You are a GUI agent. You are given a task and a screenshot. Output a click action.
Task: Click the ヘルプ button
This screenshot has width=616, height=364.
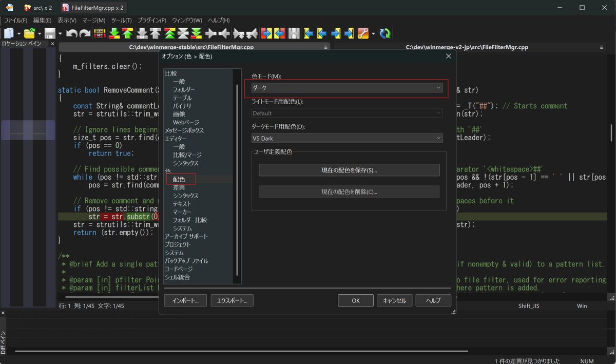(433, 300)
